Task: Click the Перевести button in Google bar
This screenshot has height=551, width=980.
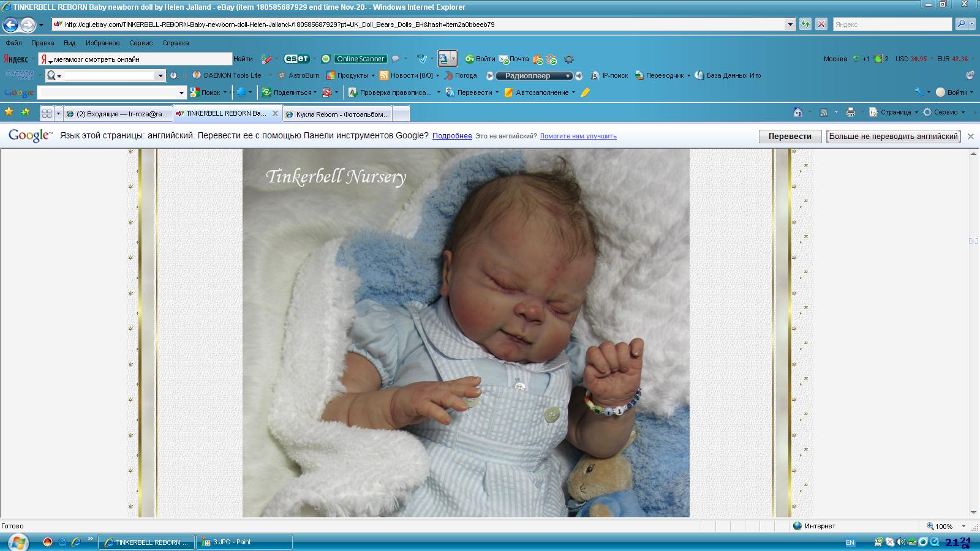Action: click(x=790, y=137)
